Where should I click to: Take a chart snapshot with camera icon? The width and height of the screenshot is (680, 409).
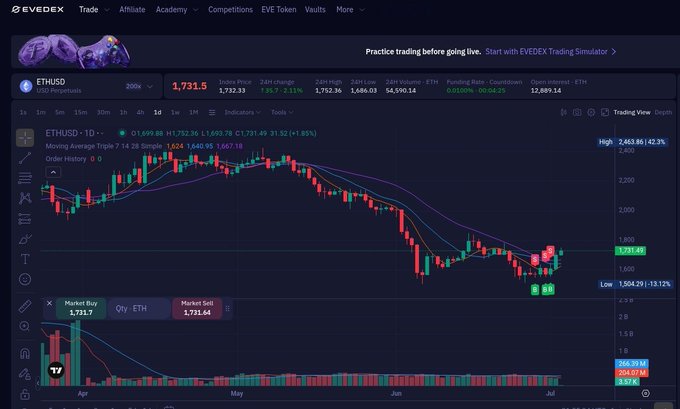point(577,112)
